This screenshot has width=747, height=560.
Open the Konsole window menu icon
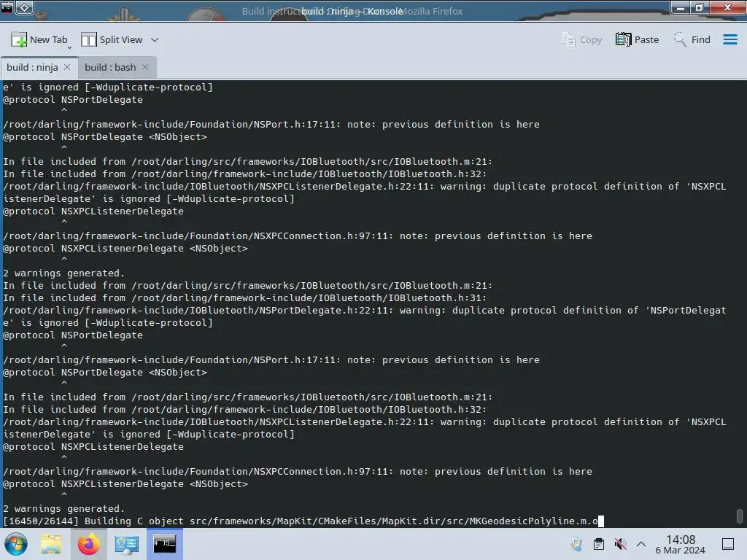tap(7, 7)
